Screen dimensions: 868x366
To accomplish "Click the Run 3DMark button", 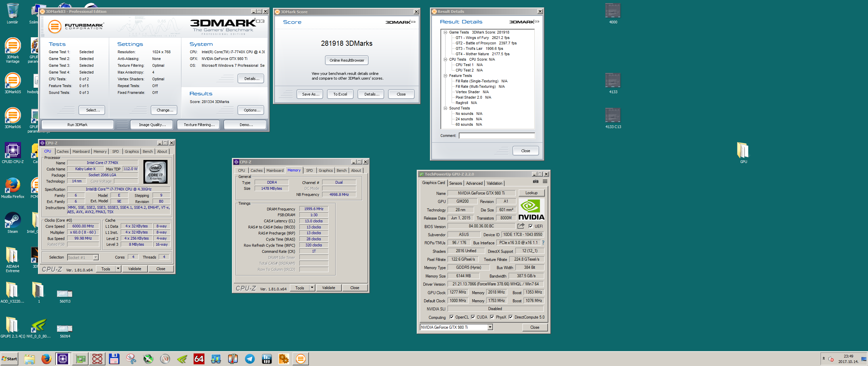I will (77, 125).
